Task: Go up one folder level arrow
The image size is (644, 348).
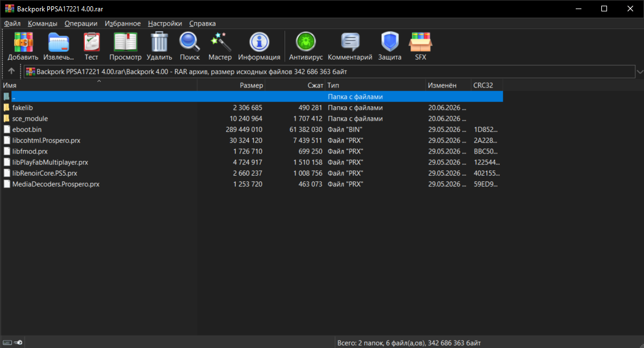Action: pos(11,71)
